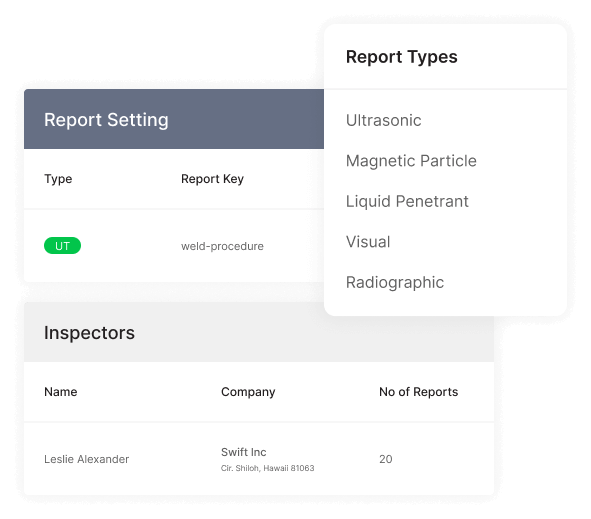Open the weld-procedure report key
The image size is (591, 519).
[222, 246]
